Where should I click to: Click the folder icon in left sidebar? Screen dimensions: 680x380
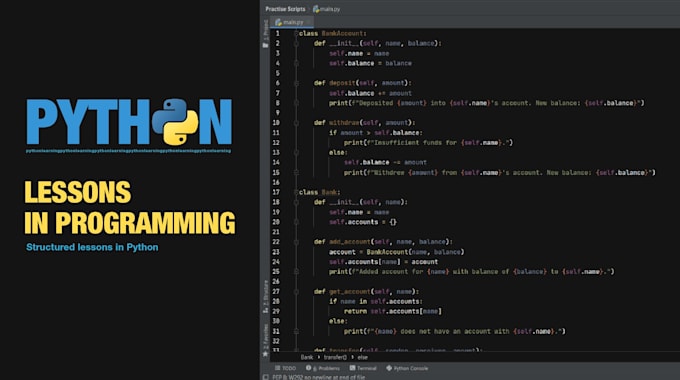point(265,46)
